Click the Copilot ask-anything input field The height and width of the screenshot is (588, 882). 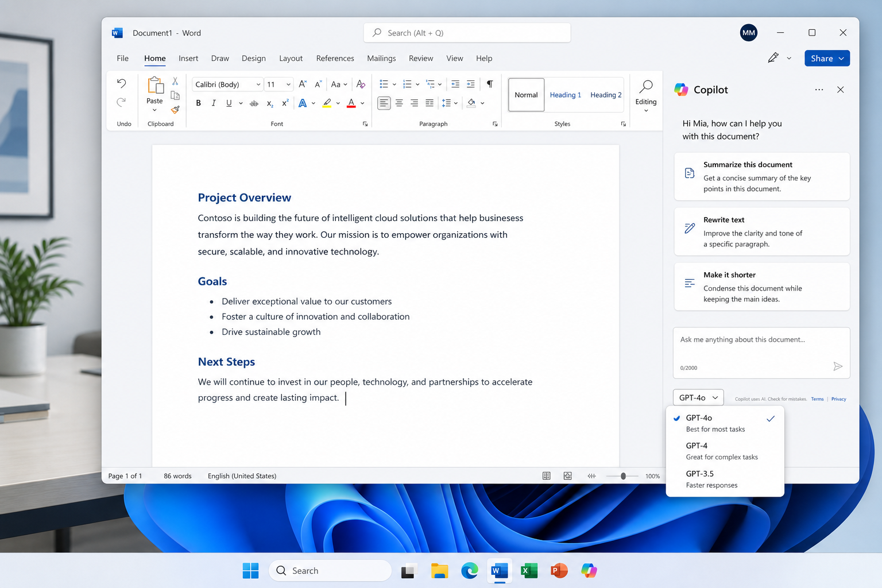coord(761,353)
